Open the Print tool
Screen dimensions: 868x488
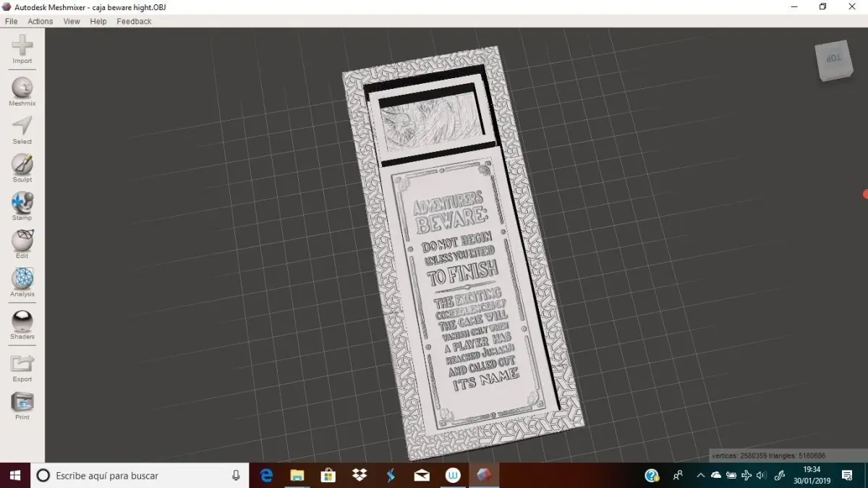[x=22, y=406]
